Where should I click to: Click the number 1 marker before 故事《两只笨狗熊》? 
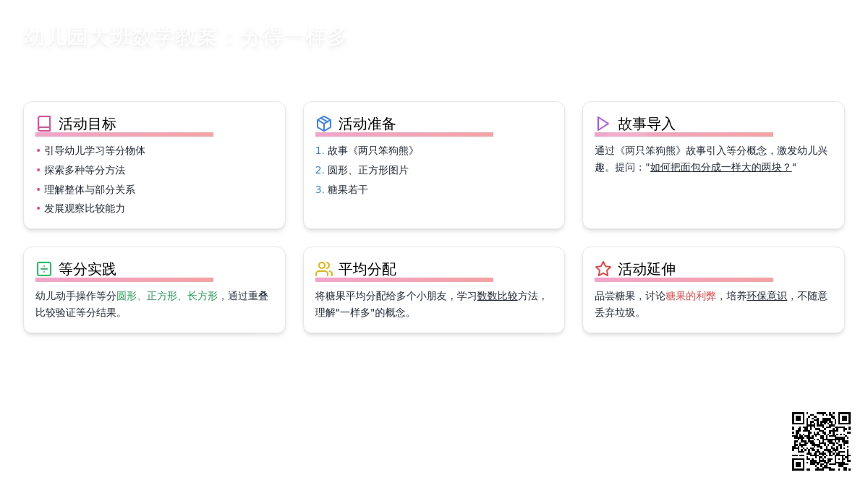pos(319,150)
